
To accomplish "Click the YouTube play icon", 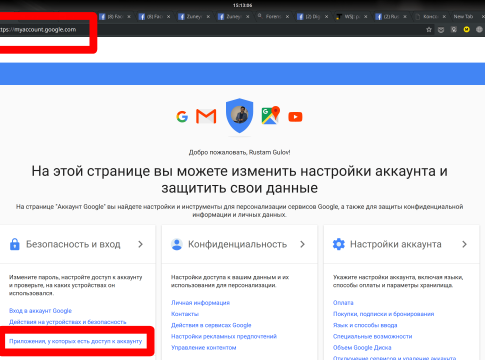I will 295,117.
